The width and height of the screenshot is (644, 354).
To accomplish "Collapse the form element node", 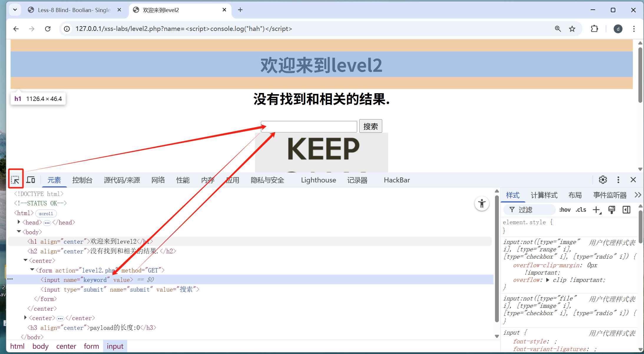I will click(32, 270).
